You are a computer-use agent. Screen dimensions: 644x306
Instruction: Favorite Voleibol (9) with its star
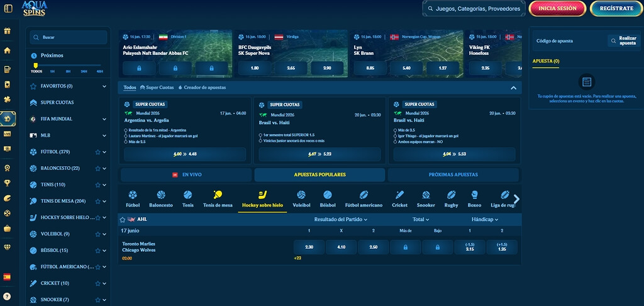pyautogui.click(x=97, y=234)
